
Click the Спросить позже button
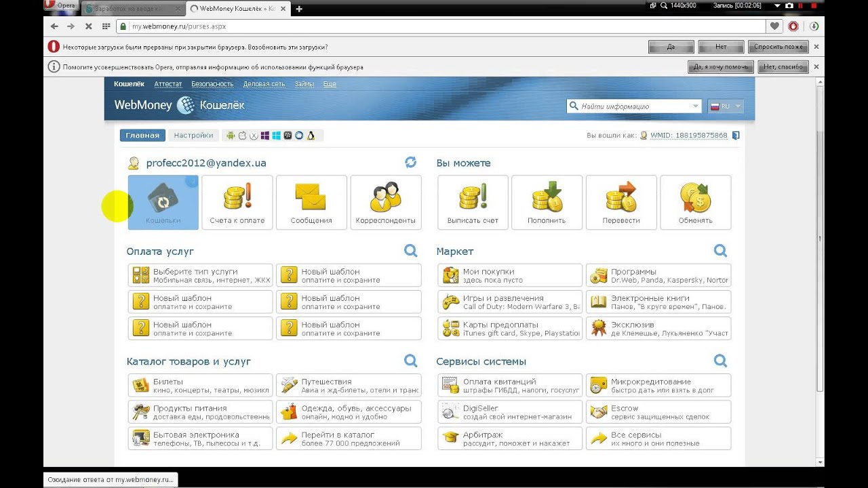778,47
